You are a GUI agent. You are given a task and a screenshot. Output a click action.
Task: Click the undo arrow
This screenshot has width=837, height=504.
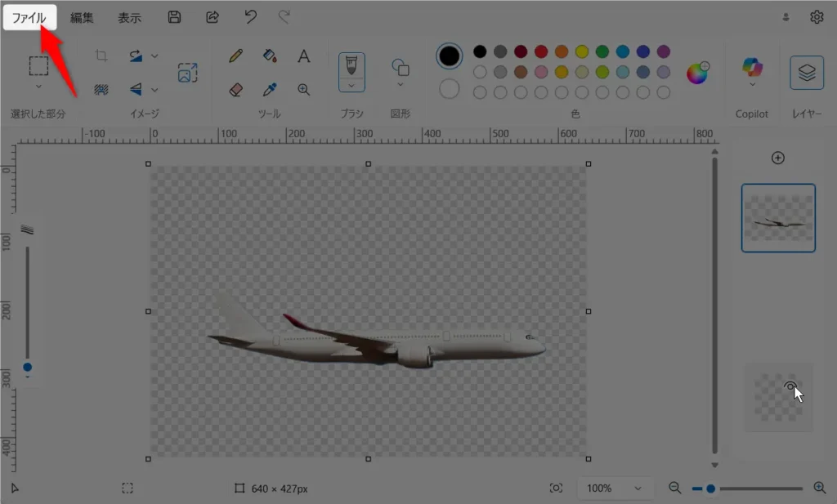pyautogui.click(x=250, y=17)
